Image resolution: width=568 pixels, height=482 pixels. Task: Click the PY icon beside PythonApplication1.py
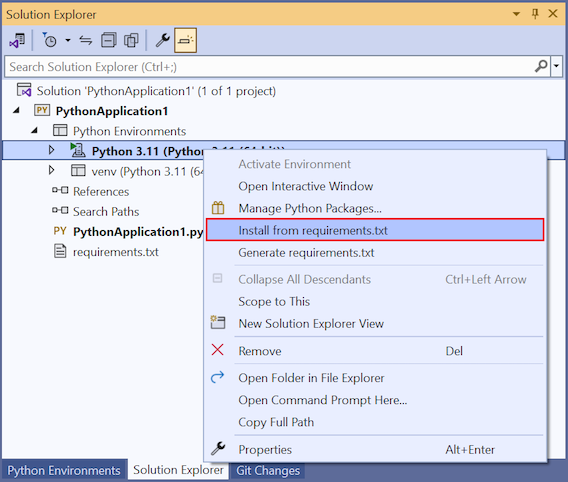coord(60,231)
